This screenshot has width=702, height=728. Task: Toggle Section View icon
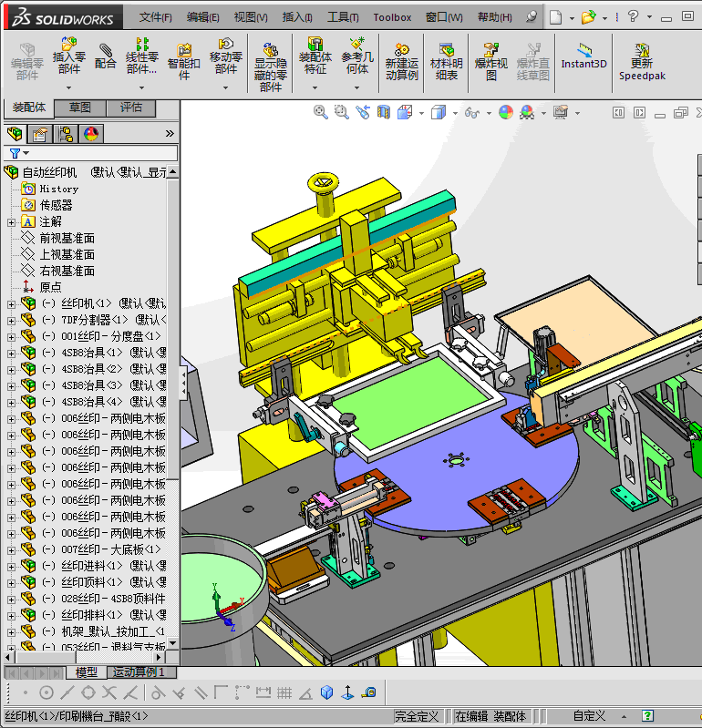point(384,112)
